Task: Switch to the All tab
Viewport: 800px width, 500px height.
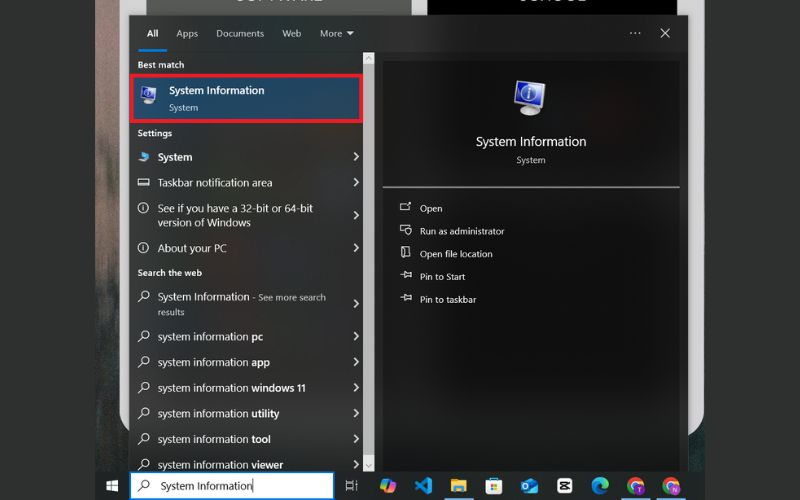Action: coord(152,33)
